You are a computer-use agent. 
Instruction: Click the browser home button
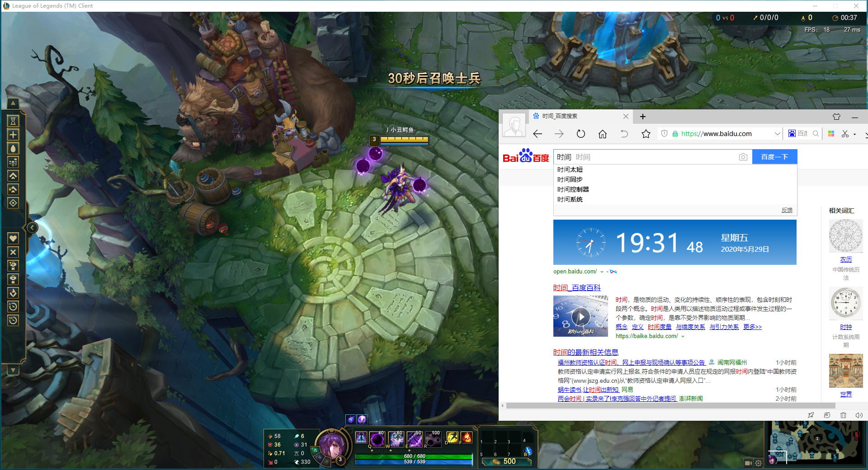(x=602, y=134)
